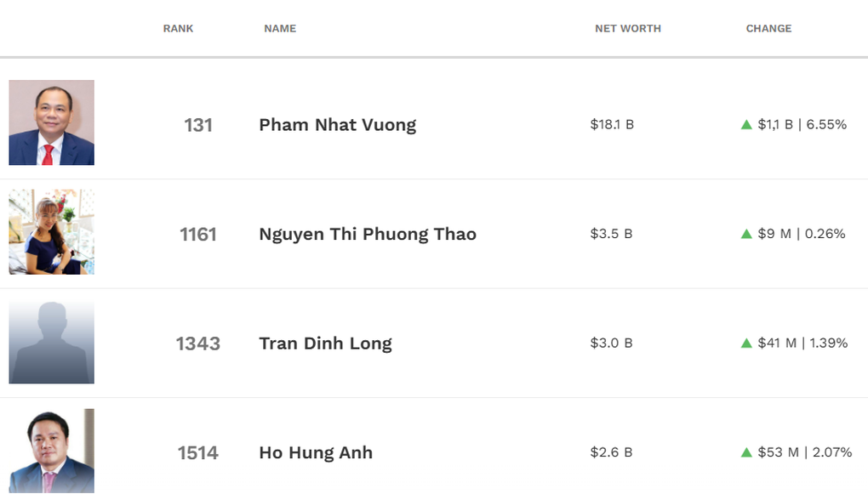
Task: Click Tran Dinh Long's placeholder silhouette
Action: pyautogui.click(x=52, y=342)
